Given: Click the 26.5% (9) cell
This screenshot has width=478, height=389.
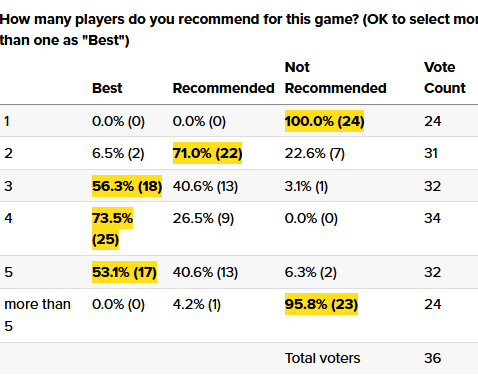Looking at the screenshot, I should [203, 218].
